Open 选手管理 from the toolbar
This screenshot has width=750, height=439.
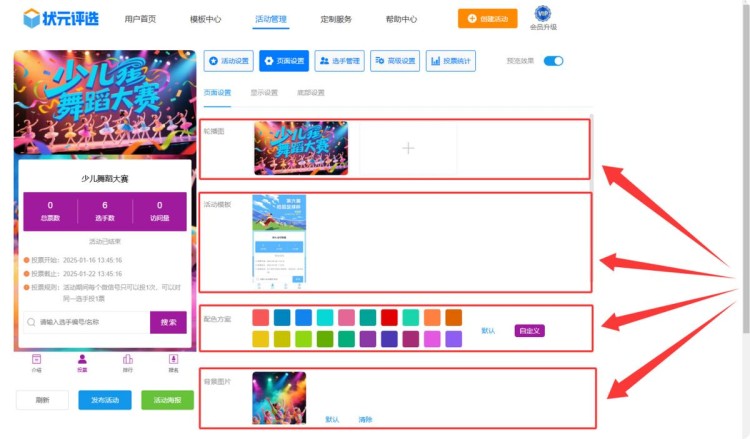[339, 61]
